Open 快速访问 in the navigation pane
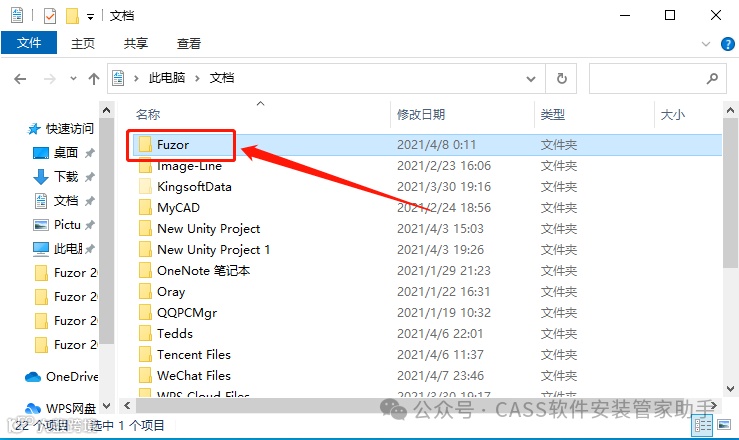 70,129
